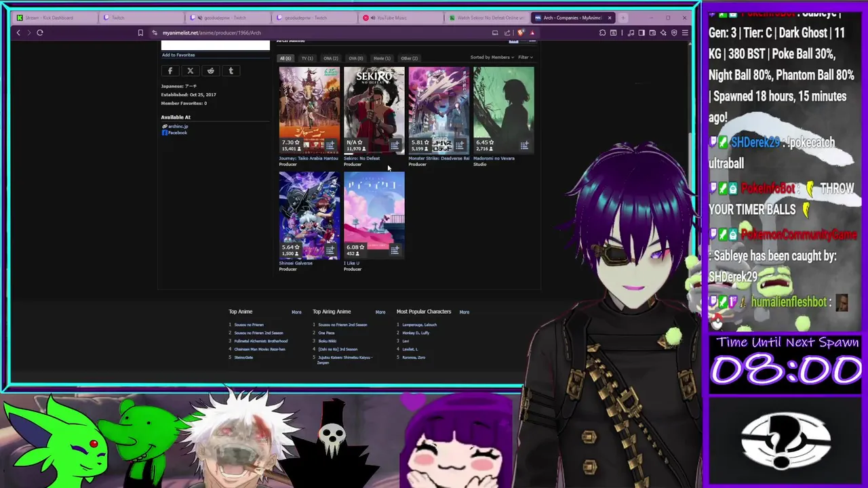Click the bookmark icon beside the address bar
This screenshot has width=868, height=488.
coord(140,33)
